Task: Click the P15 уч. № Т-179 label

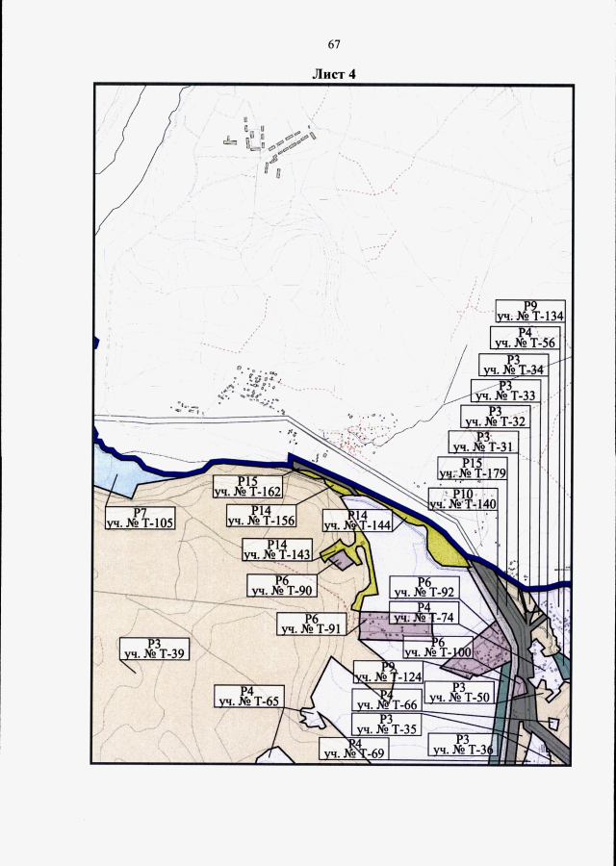Action: tap(473, 468)
